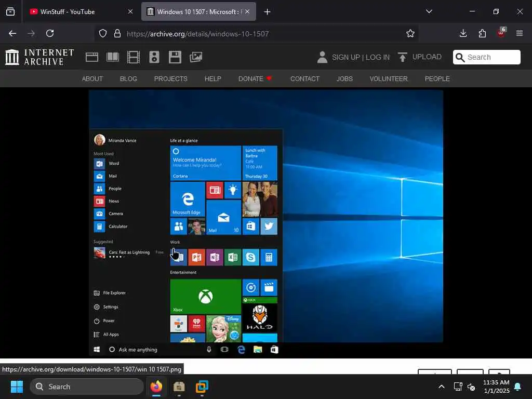Open the Video film strip icon
This screenshot has width=532, height=399.
coord(134,57)
